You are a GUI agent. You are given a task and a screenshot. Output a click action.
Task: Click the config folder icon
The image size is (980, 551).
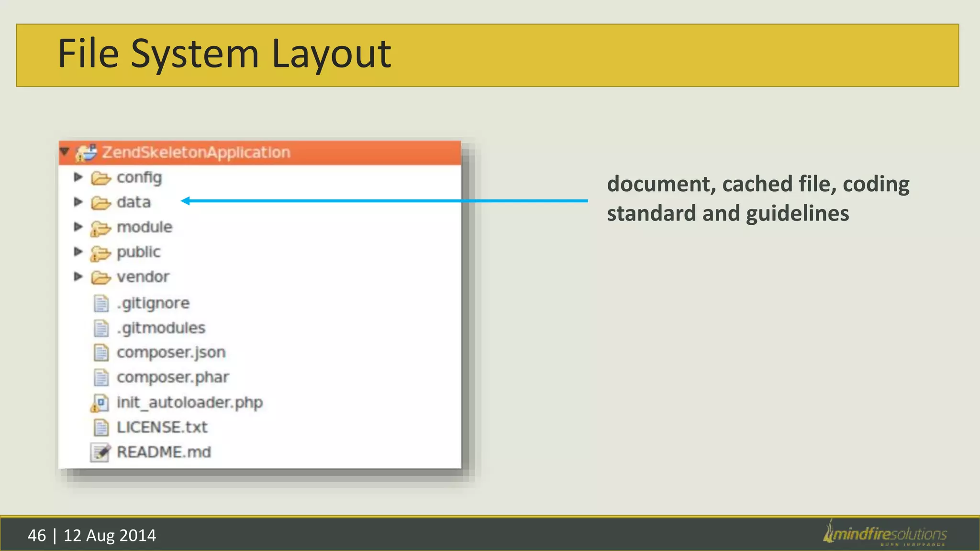click(100, 178)
